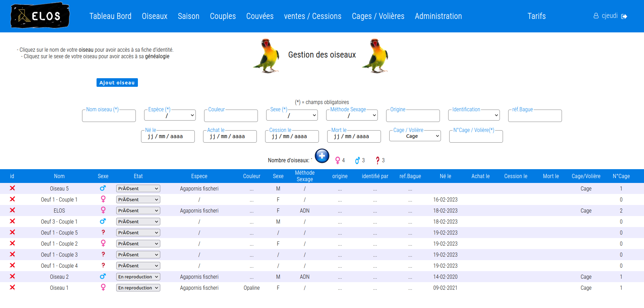Click the logout icon next to cjeudi
The height and width of the screenshot is (308, 644).
pos(624,16)
